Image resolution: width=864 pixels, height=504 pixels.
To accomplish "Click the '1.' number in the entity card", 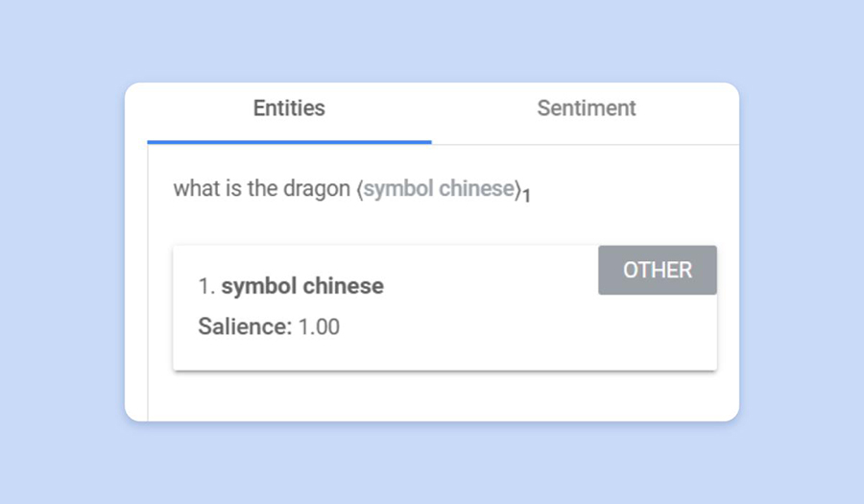I will pos(206,286).
